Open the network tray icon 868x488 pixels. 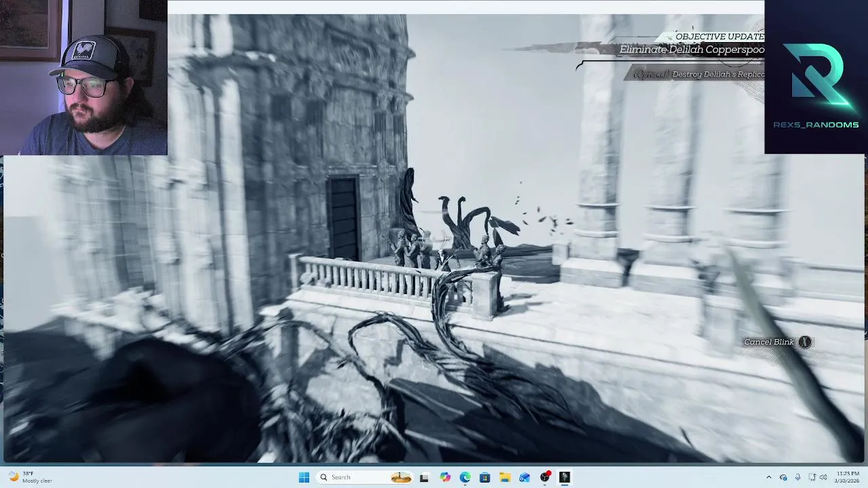[x=812, y=477]
